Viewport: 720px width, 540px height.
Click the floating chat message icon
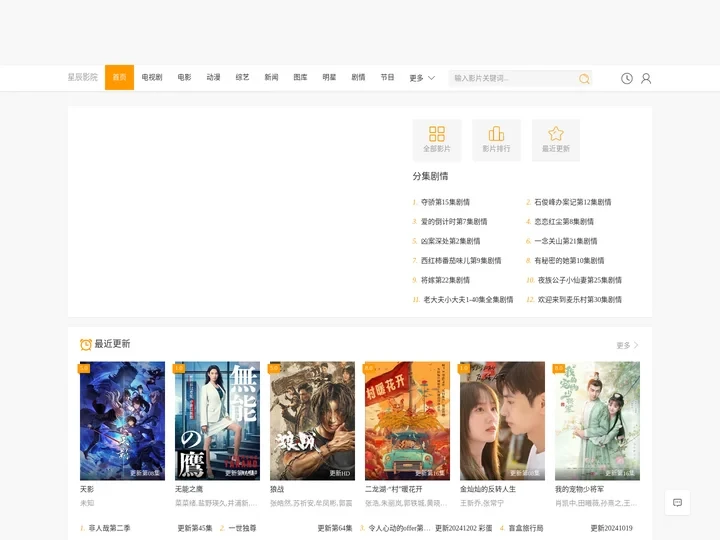pos(677,502)
